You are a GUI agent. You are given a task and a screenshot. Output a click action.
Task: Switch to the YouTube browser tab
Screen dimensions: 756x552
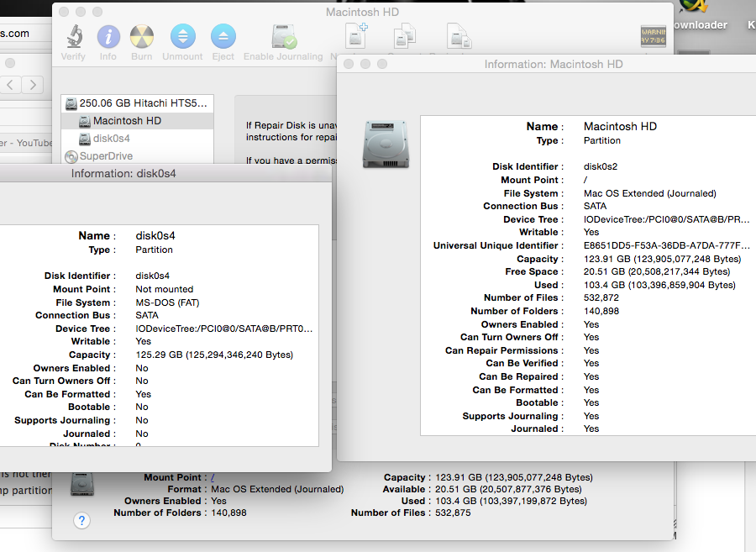[x=25, y=143]
